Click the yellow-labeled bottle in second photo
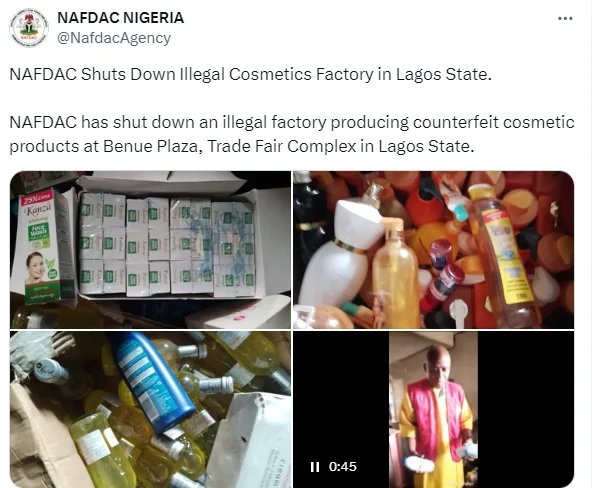The image size is (596, 488). tap(502, 253)
